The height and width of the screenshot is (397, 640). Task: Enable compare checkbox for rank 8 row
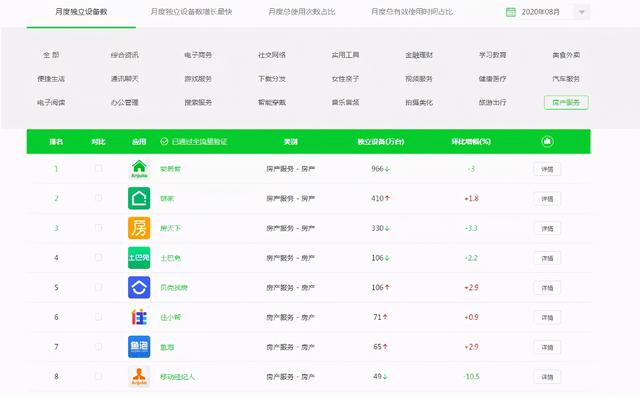click(98, 376)
